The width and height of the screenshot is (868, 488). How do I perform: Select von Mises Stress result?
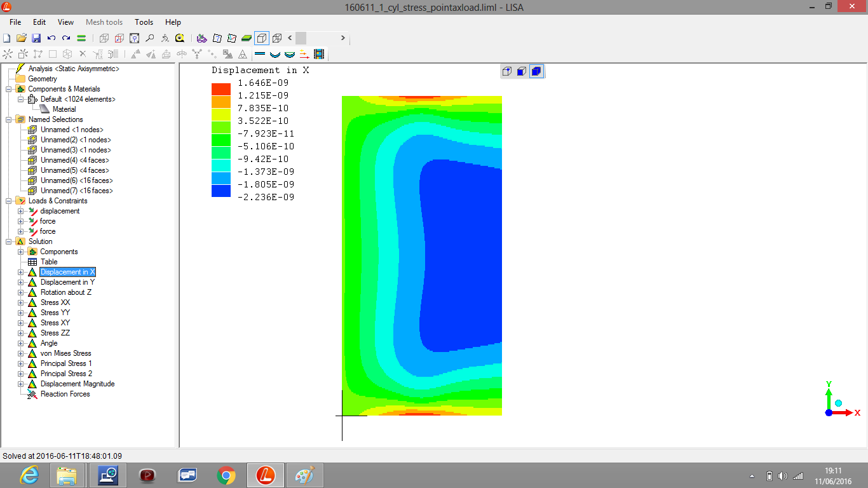[65, 353]
